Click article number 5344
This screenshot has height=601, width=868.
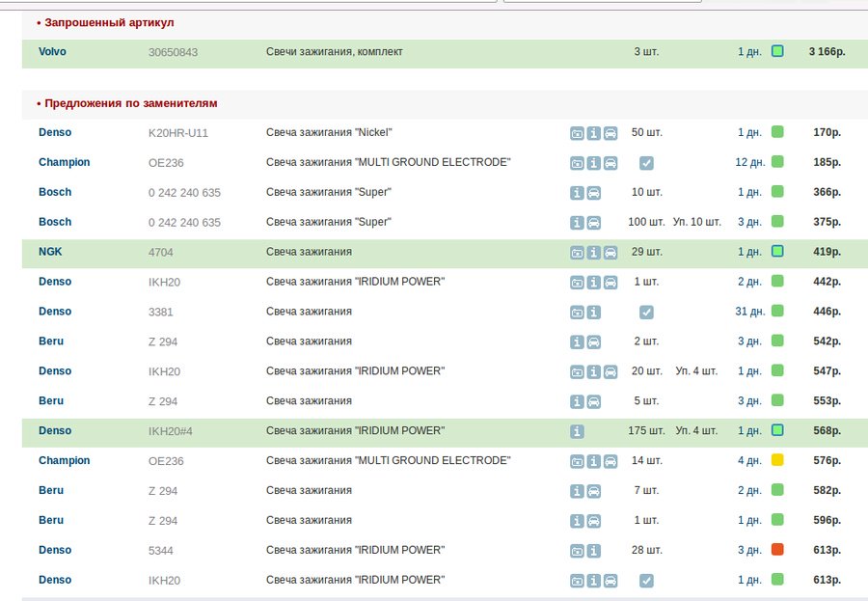(160, 551)
